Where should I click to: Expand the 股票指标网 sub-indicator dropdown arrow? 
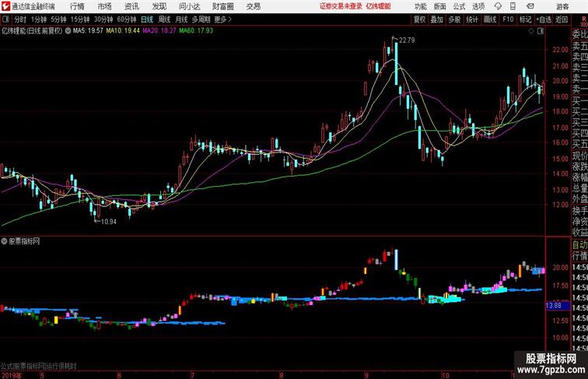(x=4, y=241)
